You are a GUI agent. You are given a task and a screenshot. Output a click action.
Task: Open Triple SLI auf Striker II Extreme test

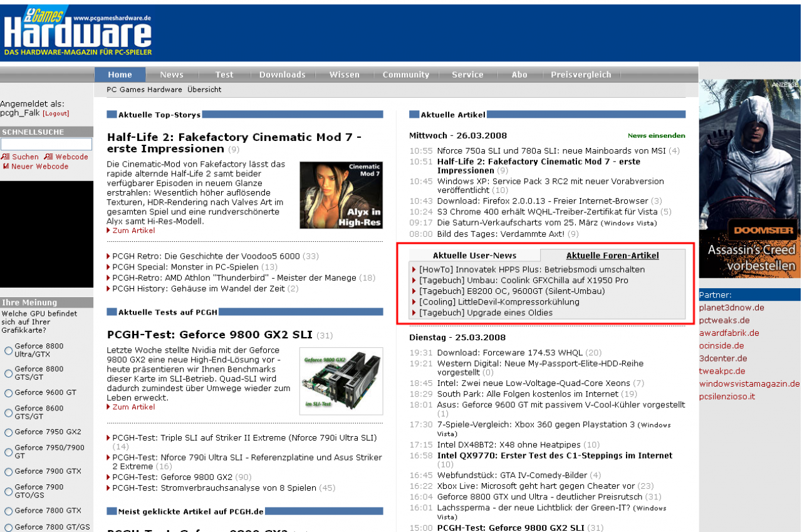244,437
